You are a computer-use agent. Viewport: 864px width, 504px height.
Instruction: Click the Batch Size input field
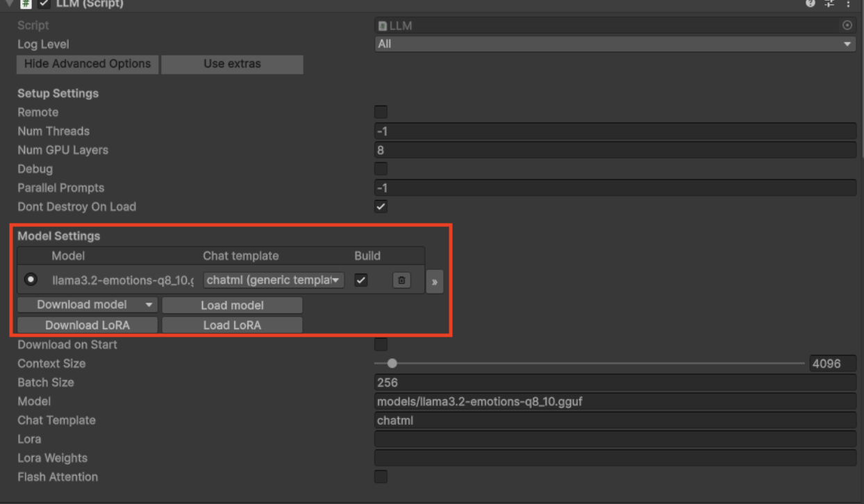point(615,382)
